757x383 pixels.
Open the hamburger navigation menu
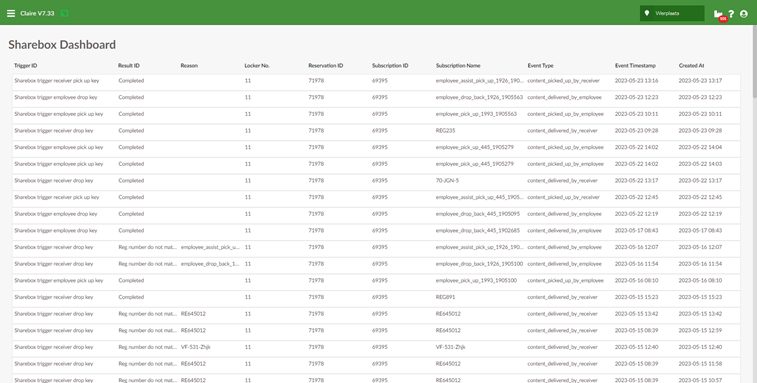(x=11, y=14)
